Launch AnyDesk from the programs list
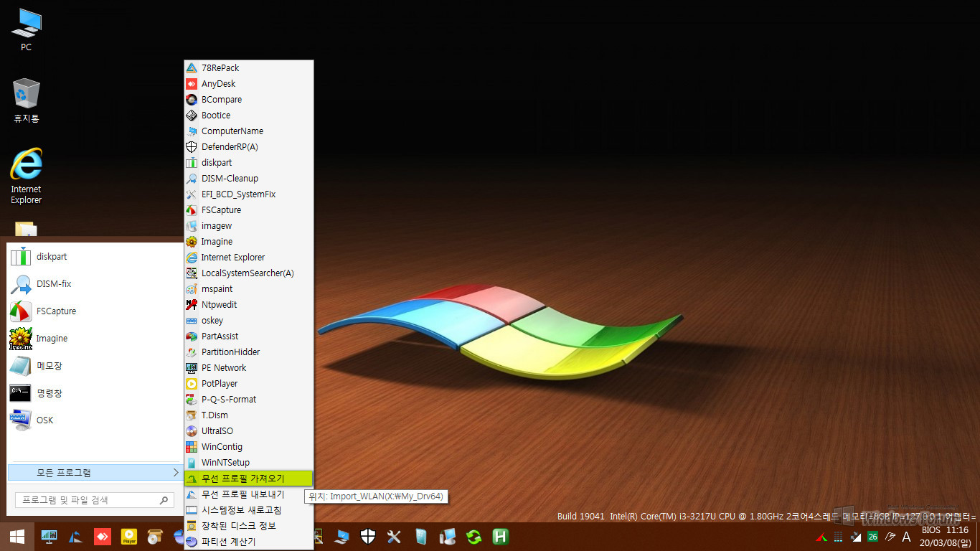The width and height of the screenshot is (980, 551). [x=249, y=84]
